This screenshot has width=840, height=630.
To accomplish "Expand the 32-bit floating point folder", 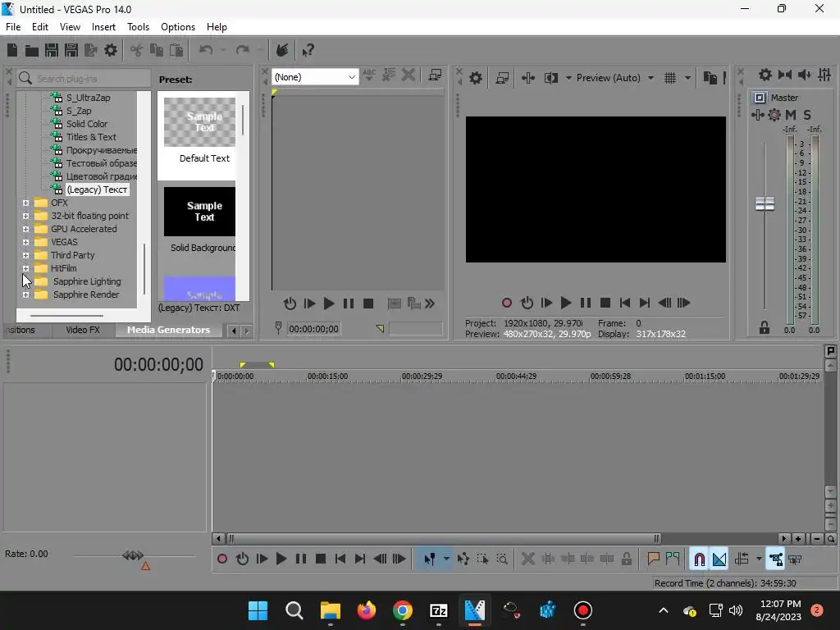I will point(25,216).
